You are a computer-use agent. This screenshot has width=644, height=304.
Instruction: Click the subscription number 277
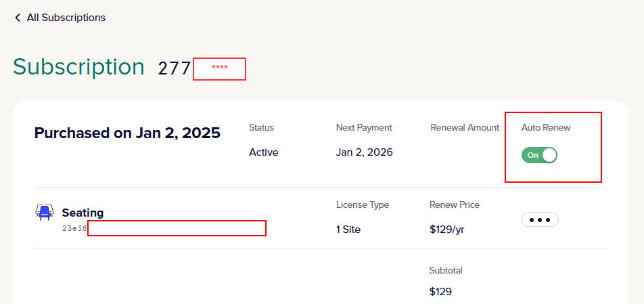click(x=175, y=68)
